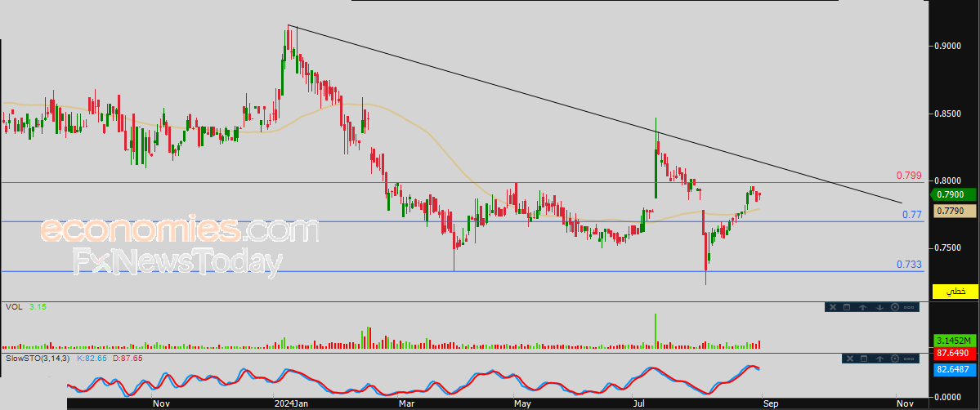This screenshot has height=410, width=980.
Task: Click the VOL value 3.15
Action: (x=38, y=307)
